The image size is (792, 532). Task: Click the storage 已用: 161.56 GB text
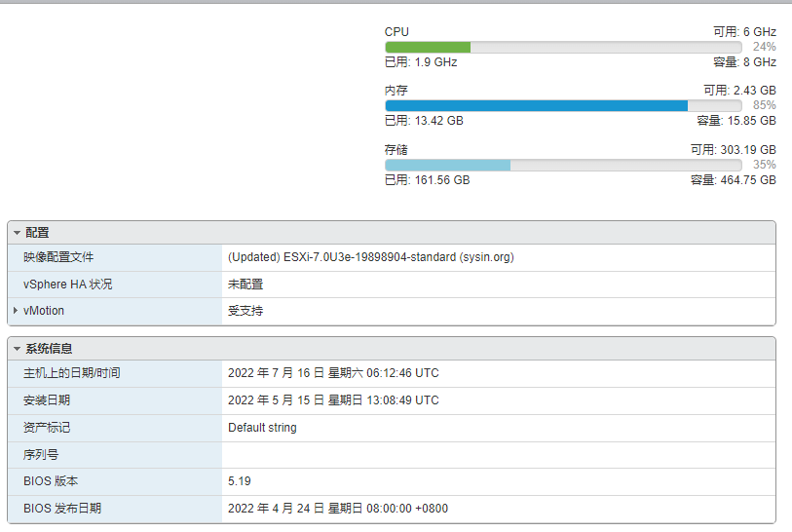[x=428, y=180]
